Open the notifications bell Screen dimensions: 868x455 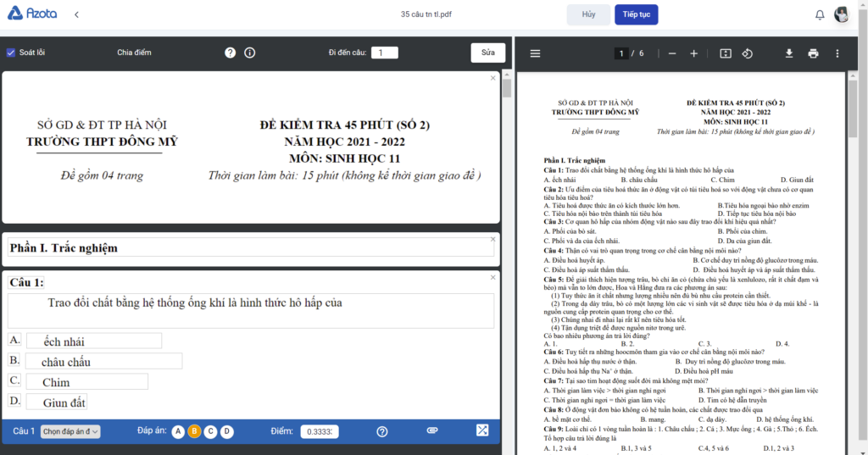(820, 15)
